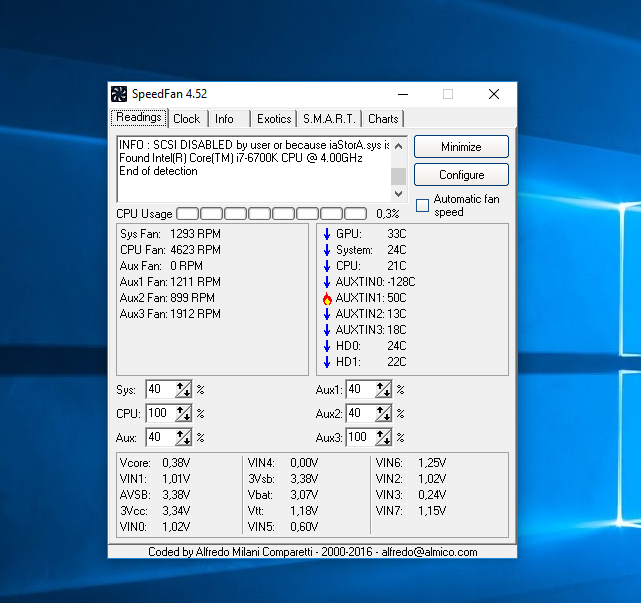
Task: Click the arrow icon beside HD1 temperature
Action: (326, 362)
